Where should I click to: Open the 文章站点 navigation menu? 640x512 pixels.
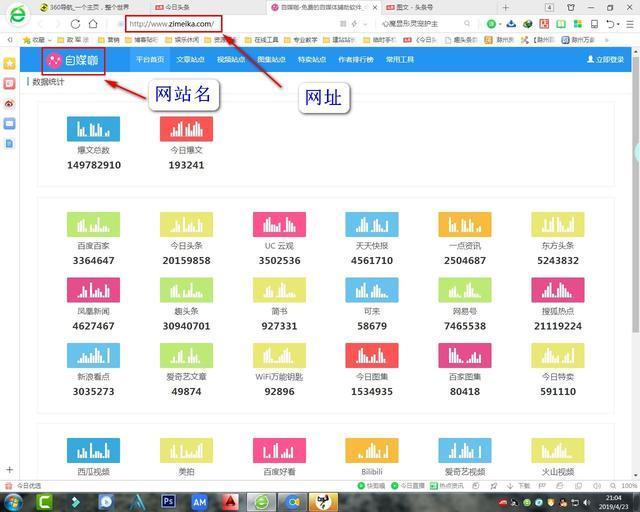(190, 60)
